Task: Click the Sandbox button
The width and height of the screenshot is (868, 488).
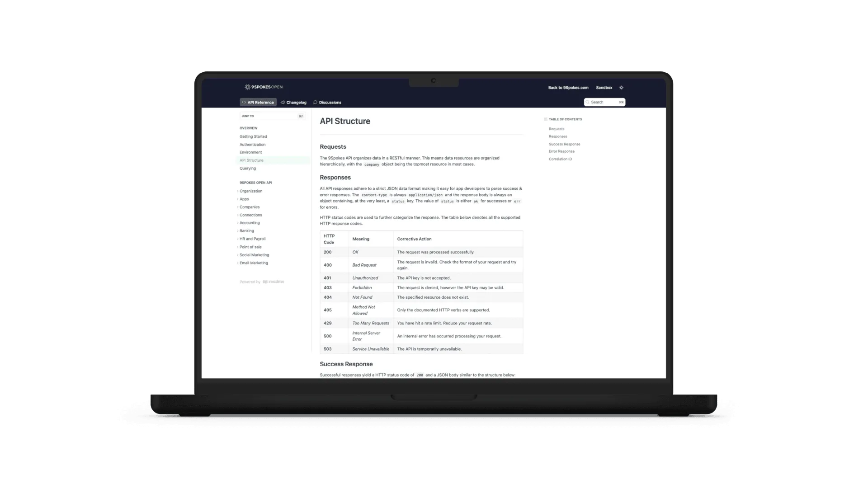Action: tap(604, 88)
